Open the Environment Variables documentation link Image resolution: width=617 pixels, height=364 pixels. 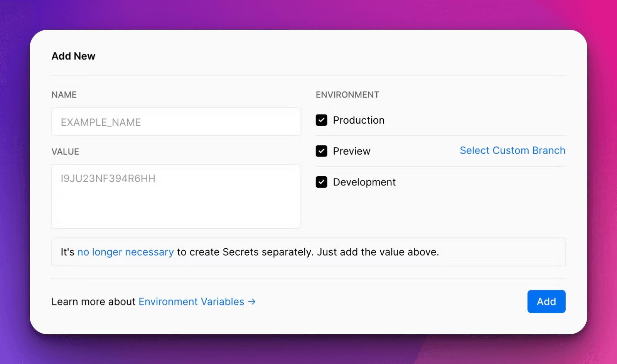coord(191,302)
